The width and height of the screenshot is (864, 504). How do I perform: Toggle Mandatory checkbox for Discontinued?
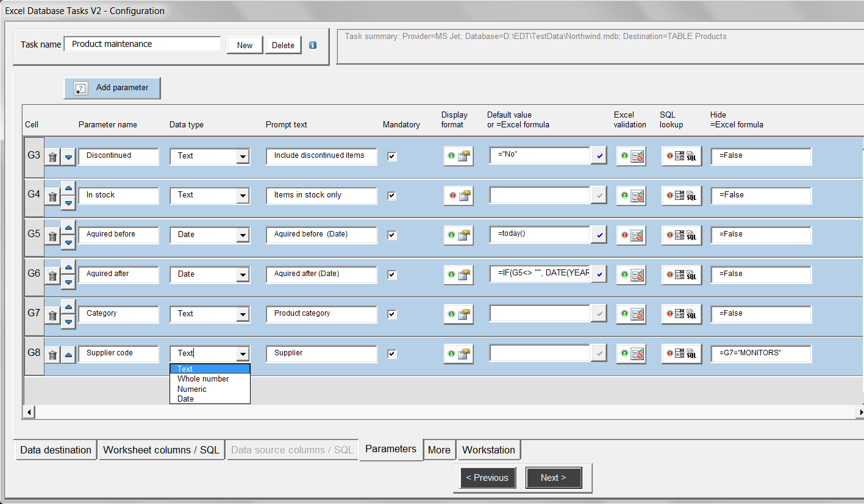click(392, 157)
